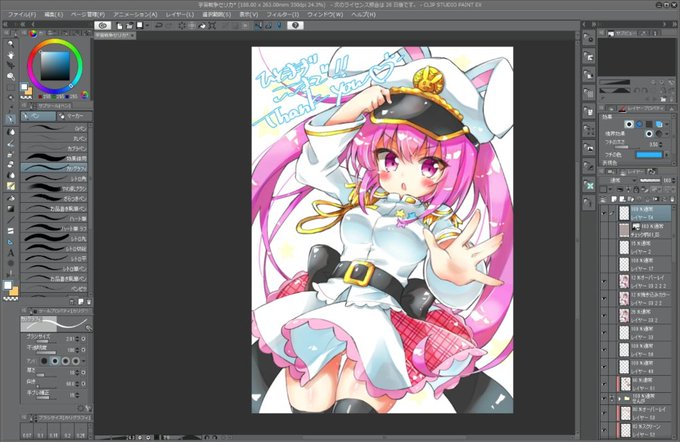Open the レイヤー(L) menu
Screen dimensions: 680x442
[180, 14]
